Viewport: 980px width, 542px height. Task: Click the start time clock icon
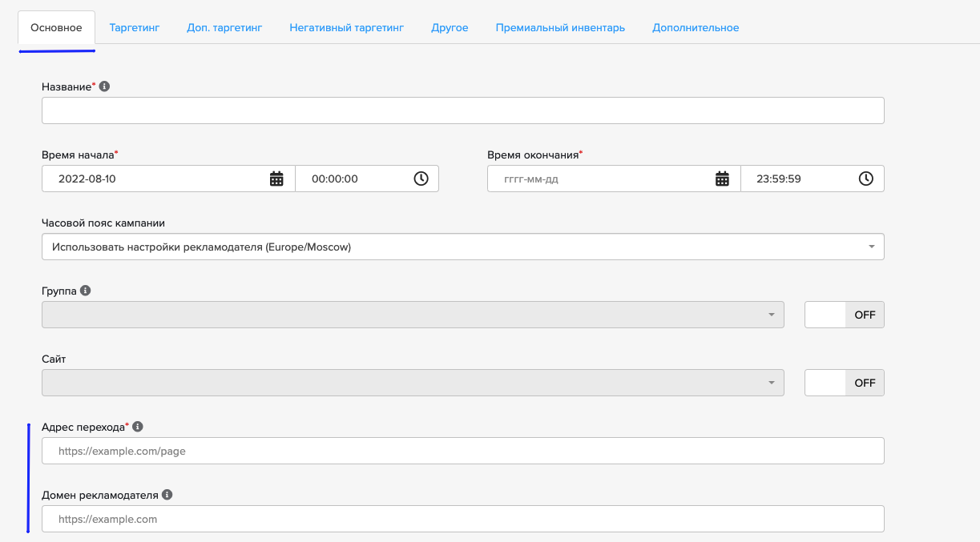coord(421,179)
